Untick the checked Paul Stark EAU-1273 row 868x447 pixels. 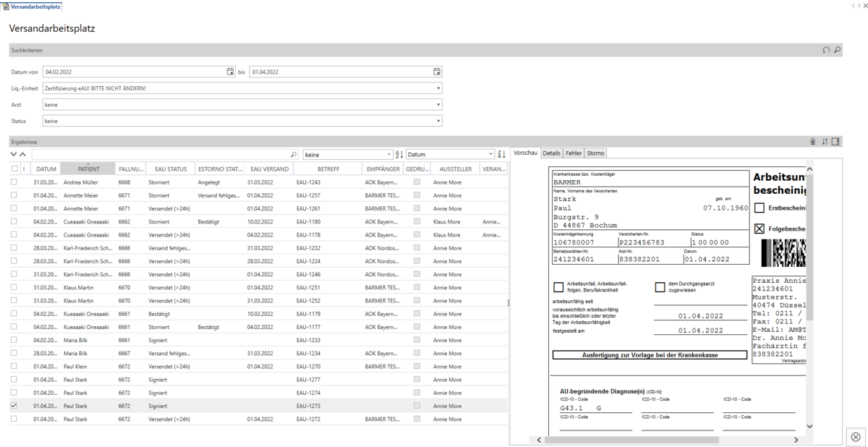14,406
